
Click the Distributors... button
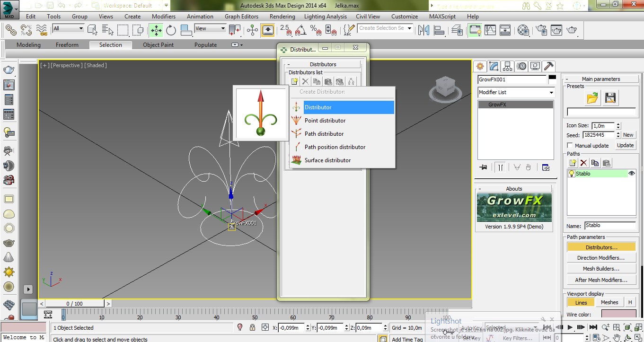click(x=601, y=247)
